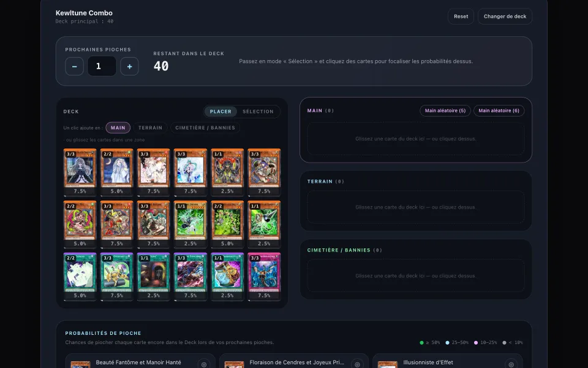Set click destination to Main

tap(118, 128)
